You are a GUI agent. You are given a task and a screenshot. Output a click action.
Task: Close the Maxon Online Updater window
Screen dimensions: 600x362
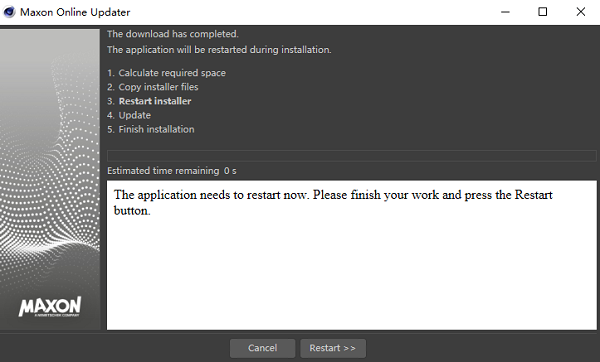coord(580,12)
